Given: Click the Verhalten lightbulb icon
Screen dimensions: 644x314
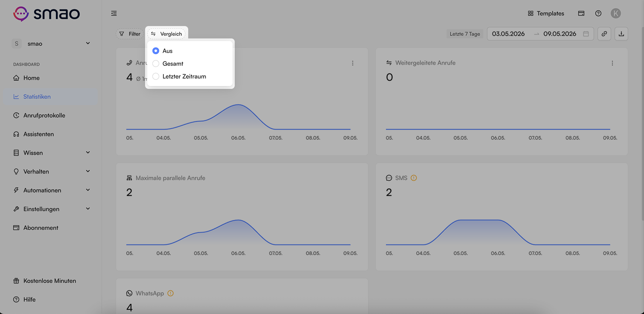Looking at the screenshot, I should tap(16, 171).
